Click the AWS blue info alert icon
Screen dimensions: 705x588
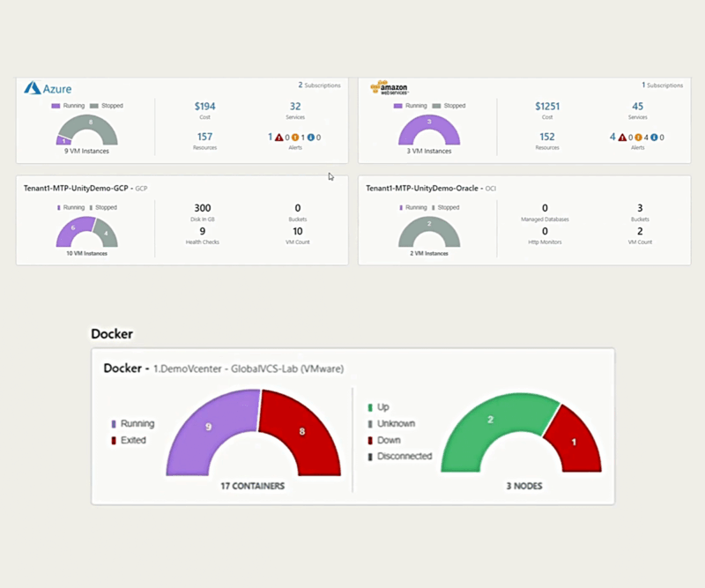pos(655,138)
